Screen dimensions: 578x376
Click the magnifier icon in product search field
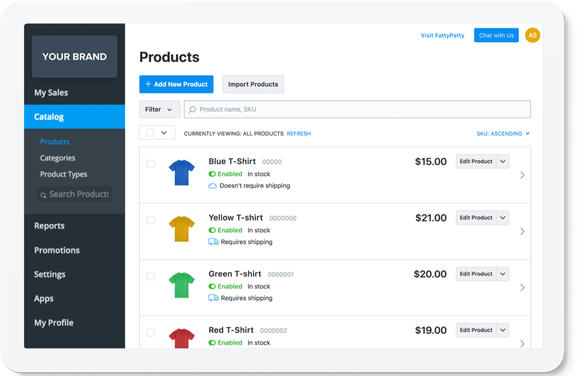(192, 109)
